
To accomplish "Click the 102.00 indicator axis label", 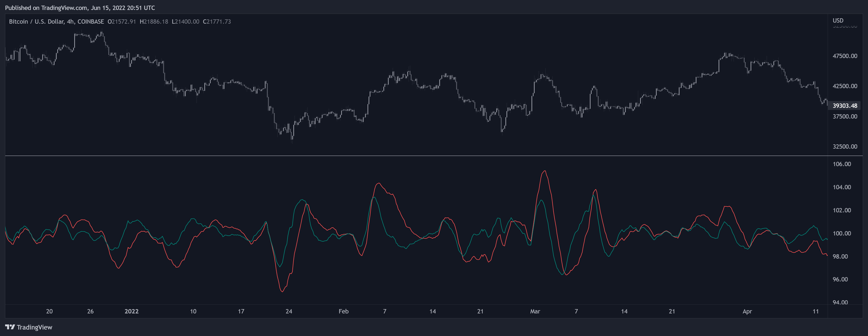I will point(842,210).
